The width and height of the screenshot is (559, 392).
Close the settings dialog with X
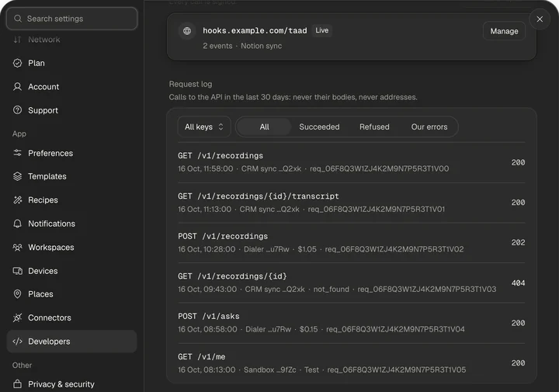tap(540, 19)
